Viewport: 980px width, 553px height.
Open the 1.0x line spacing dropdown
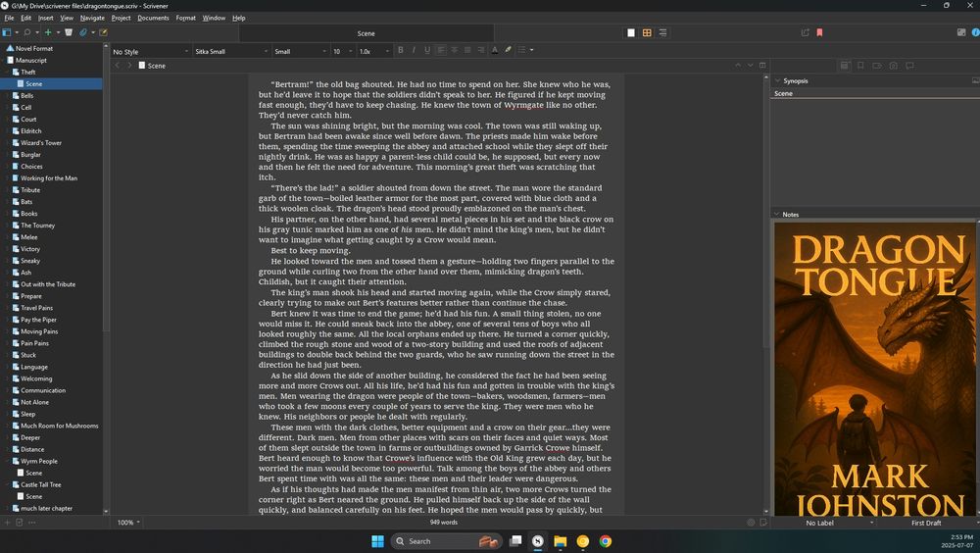[x=373, y=51]
